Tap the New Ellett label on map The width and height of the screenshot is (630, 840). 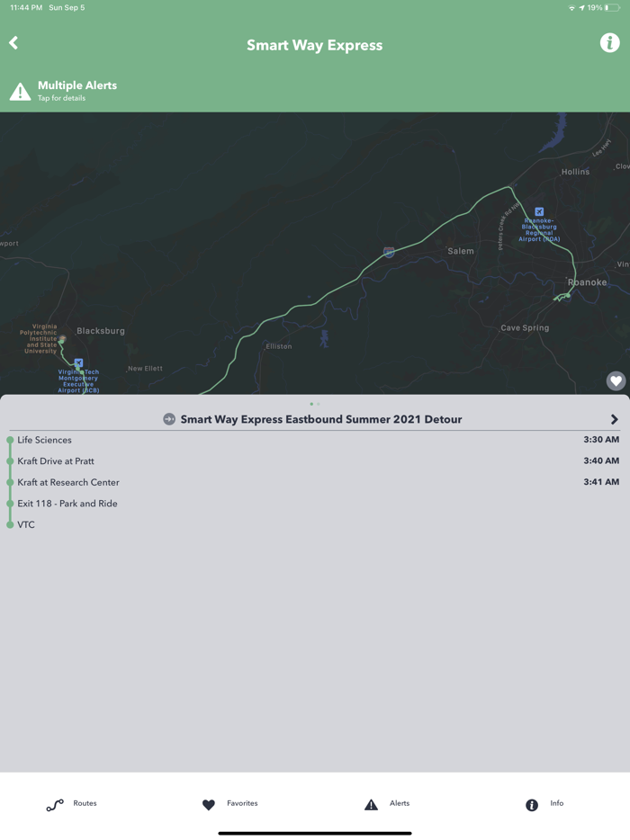(x=145, y=369)
